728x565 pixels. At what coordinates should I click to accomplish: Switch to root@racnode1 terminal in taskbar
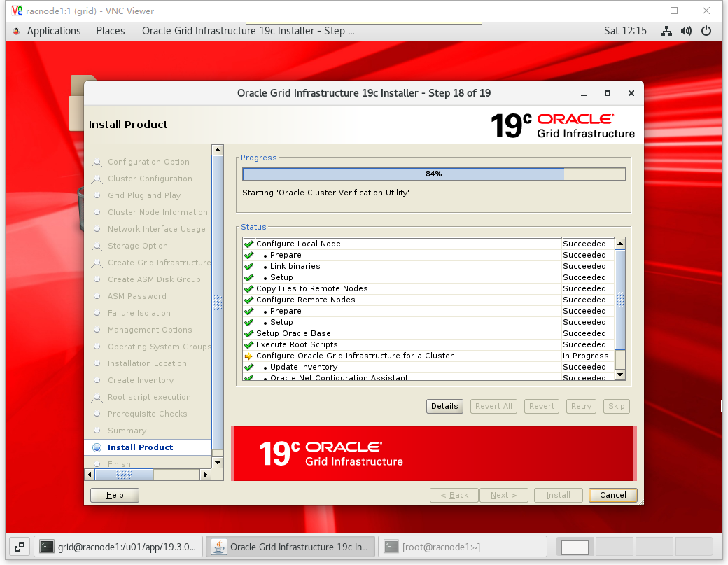pyautogui.click(x=463, y=547)
